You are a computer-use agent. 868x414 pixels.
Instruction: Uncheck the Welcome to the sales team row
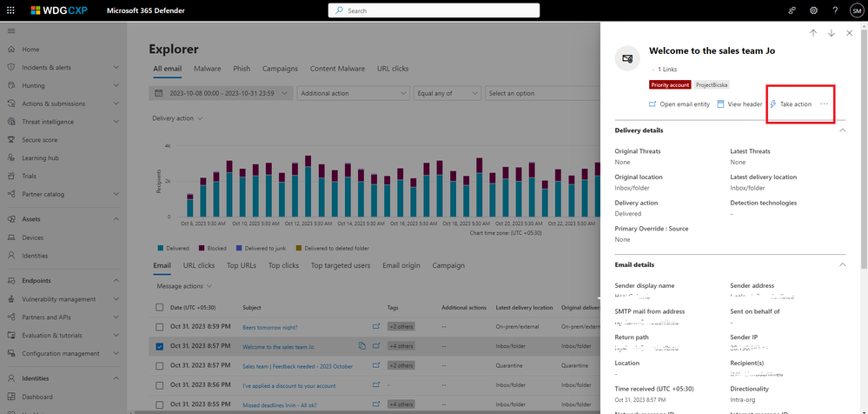(159, 346)
